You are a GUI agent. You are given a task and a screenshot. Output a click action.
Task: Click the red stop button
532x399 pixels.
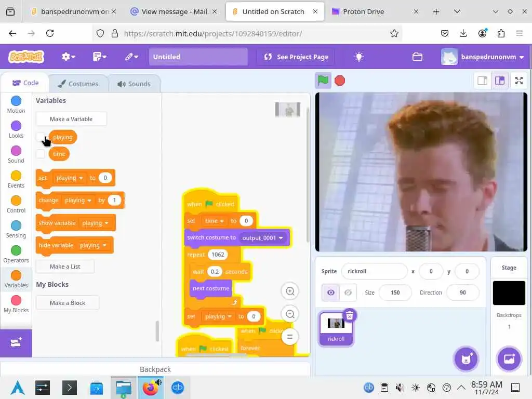pos(340,81)
